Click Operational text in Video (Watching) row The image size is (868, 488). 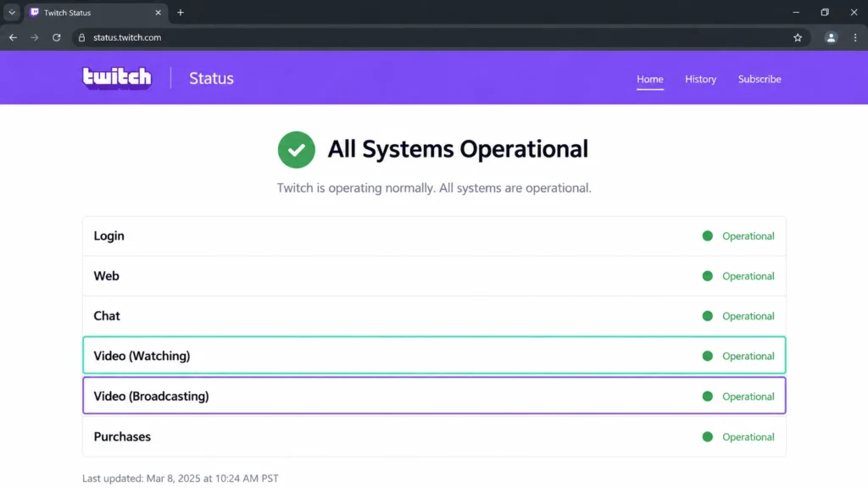[748, 357]
